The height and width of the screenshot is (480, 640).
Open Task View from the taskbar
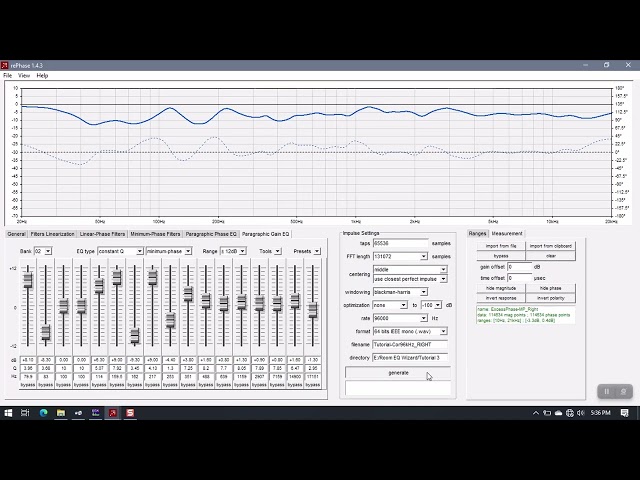point(25,413)
